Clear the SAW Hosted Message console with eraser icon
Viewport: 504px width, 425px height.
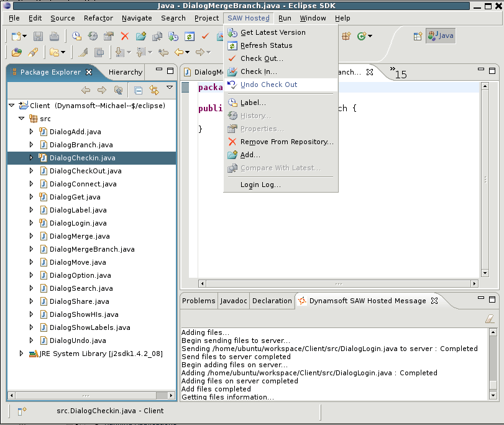point(489,318)
